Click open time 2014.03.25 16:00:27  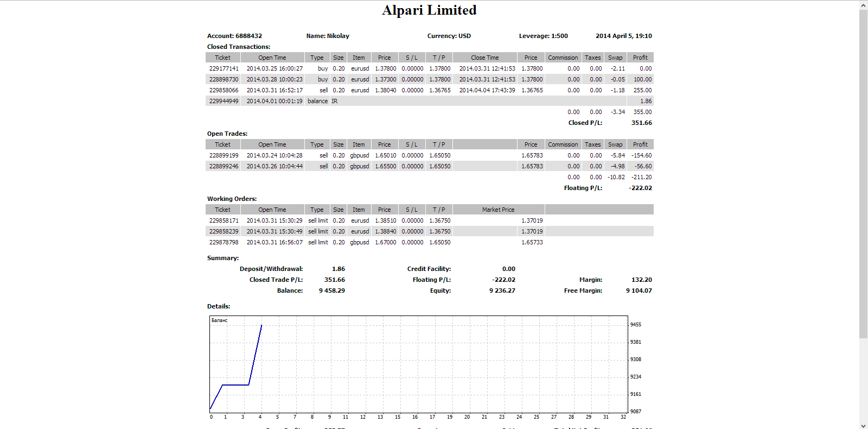(x=275, y=68)
